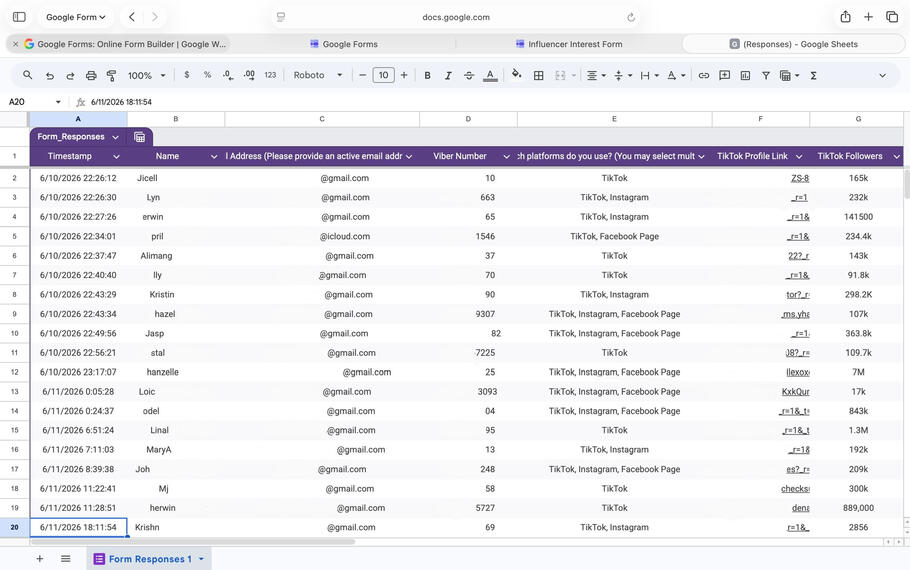Select row 12 header
This screenshot has height=570, width=910.
tap(15, 372)
